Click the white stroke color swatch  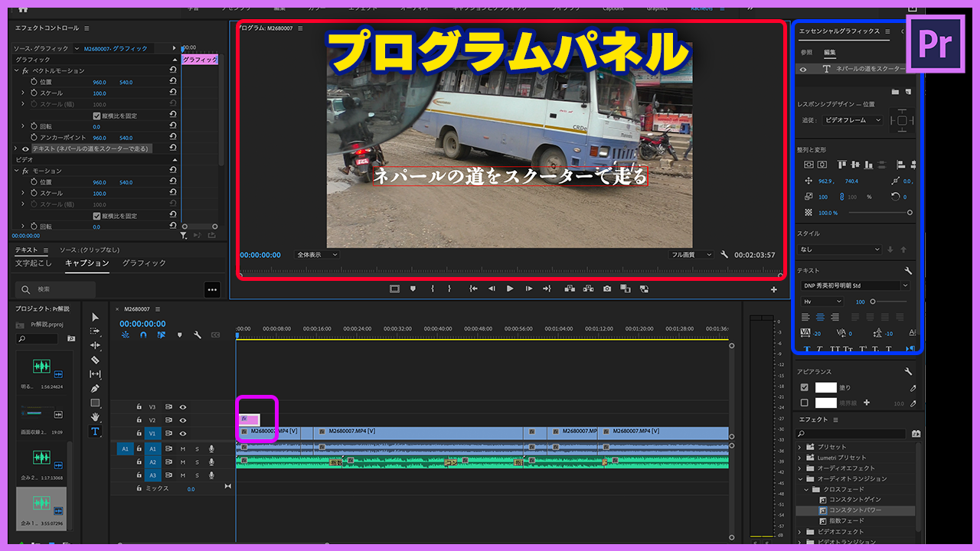[x=825, y=403]
